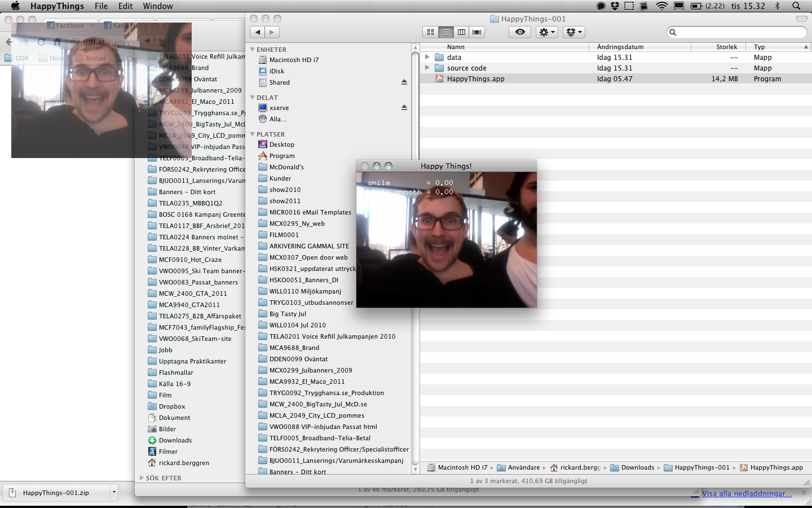812x508 pixels.
Task: Switch Finder to icon view
Action: click(x=431, y=32)
